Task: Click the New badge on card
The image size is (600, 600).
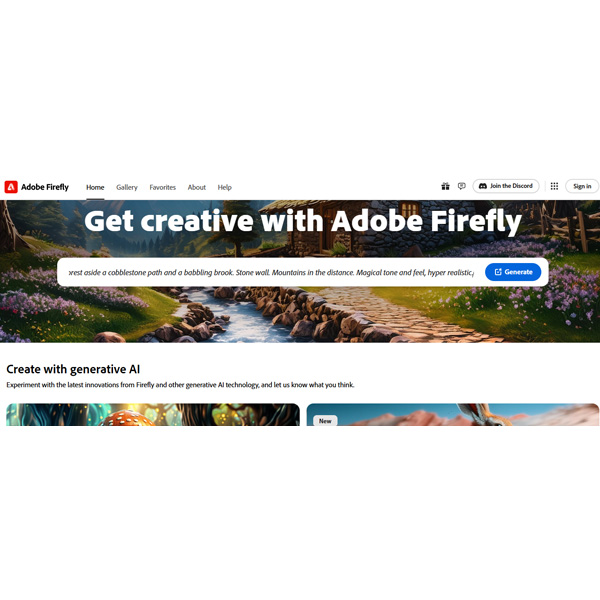Action: tap(325, 421)
